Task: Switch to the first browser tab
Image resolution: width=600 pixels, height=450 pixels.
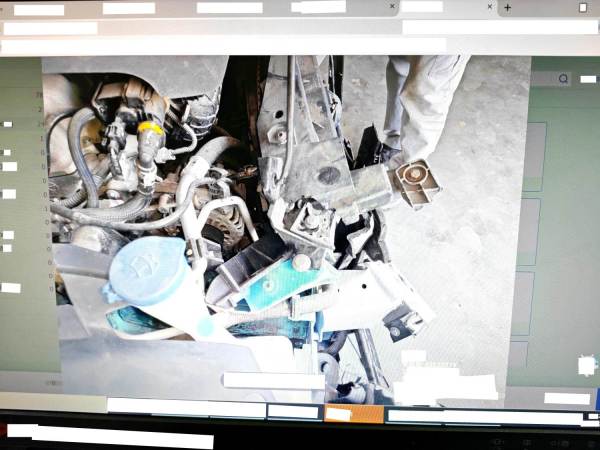Action: click(40, 9)
